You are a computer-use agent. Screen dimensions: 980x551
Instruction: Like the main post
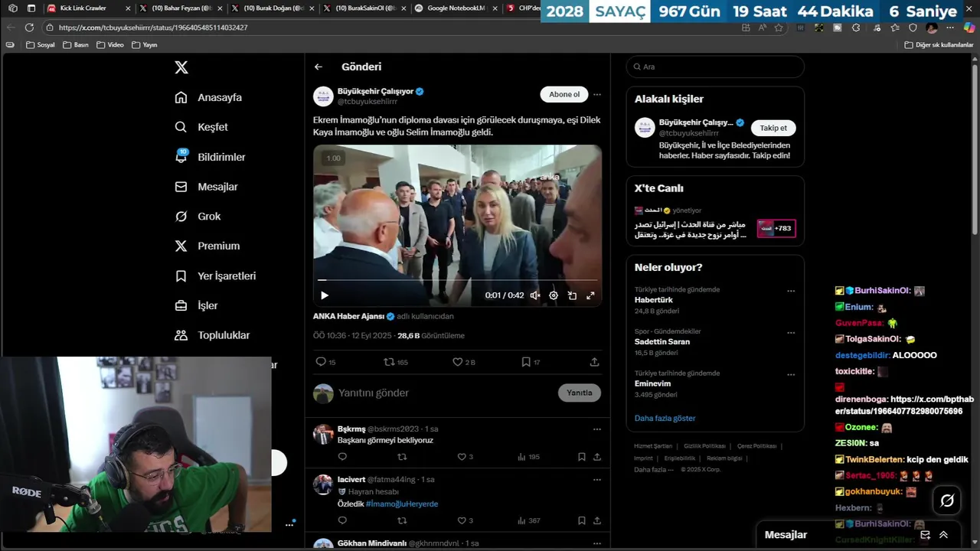click(x=463, y=362)
